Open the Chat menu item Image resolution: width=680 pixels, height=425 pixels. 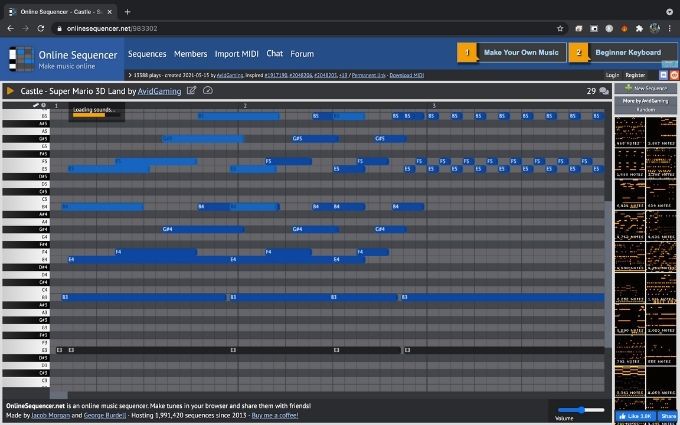tap(275, 53)
